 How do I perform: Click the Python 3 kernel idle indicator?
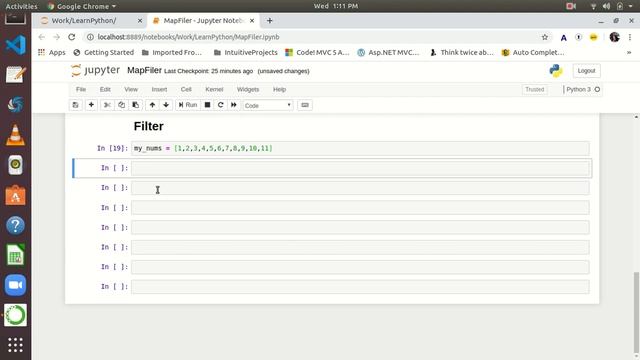tap(597, 89)
